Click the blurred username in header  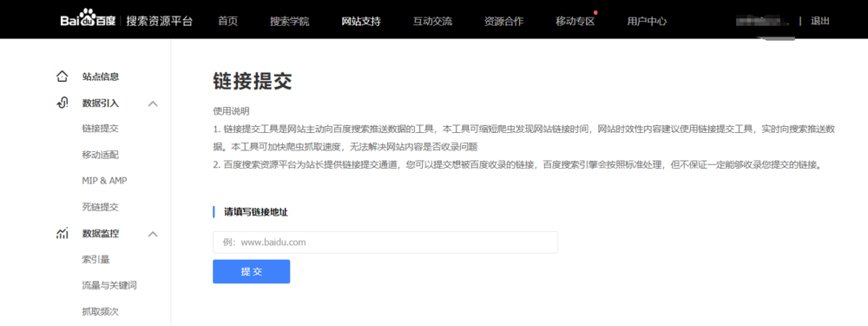pos(762,22)
